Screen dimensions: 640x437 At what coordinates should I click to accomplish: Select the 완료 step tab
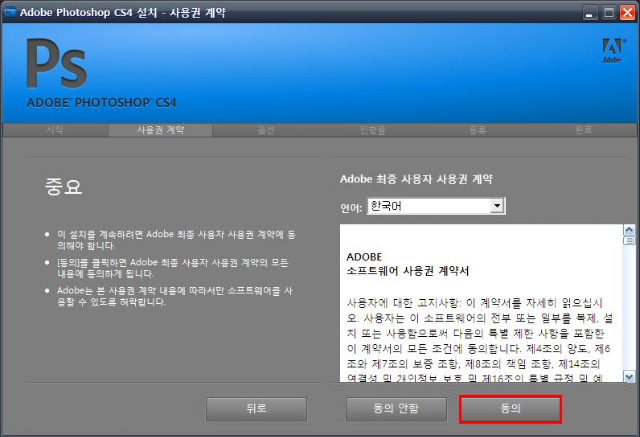click(x=583, y=130)
